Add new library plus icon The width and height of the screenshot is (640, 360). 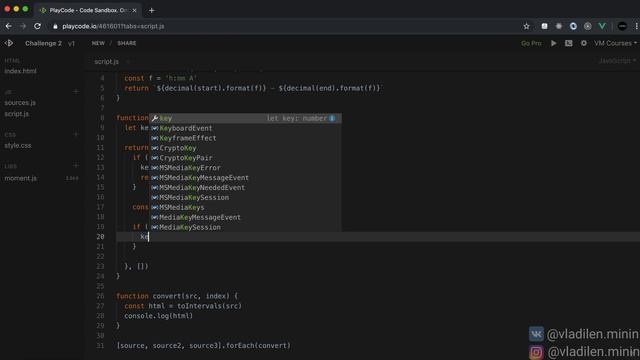click(x=76, y=166)
